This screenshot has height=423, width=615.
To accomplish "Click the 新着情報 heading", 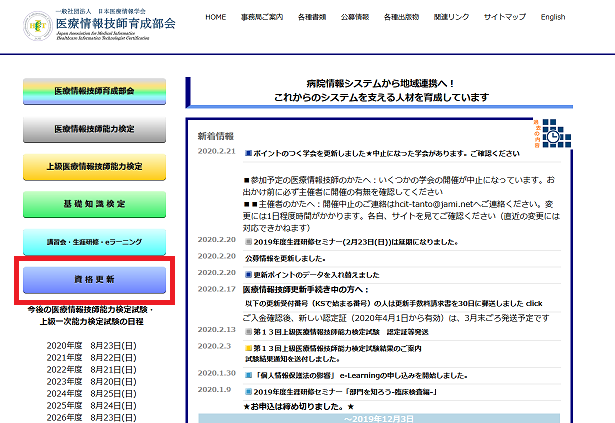I will pos(216,136).
